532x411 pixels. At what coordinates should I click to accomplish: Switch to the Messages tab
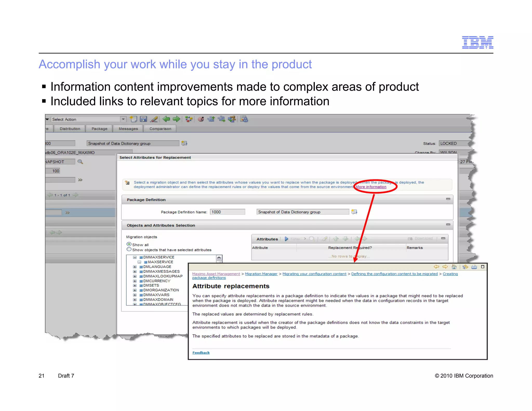click(128, 129)
